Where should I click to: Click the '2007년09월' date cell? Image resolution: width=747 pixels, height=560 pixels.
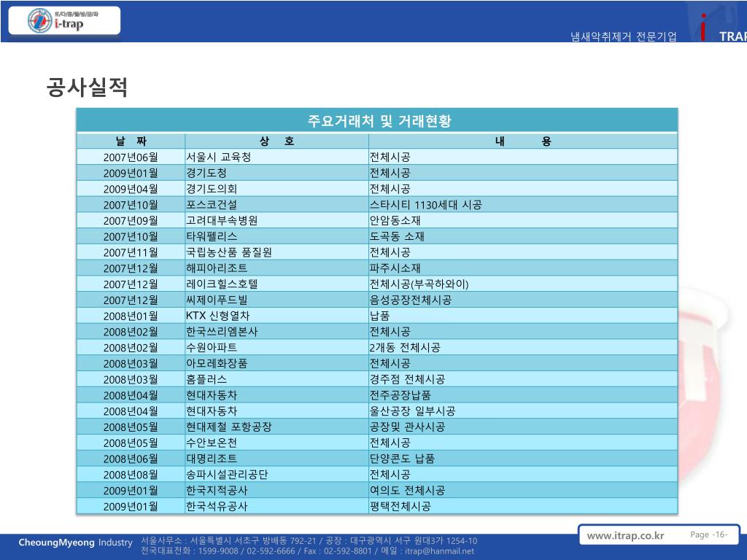[131, 220]
